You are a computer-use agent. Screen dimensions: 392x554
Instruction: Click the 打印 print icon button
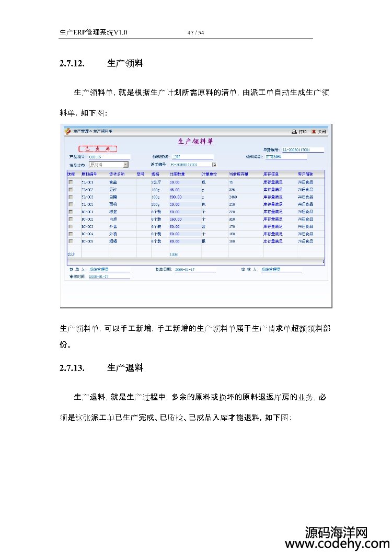pos(299,131)
